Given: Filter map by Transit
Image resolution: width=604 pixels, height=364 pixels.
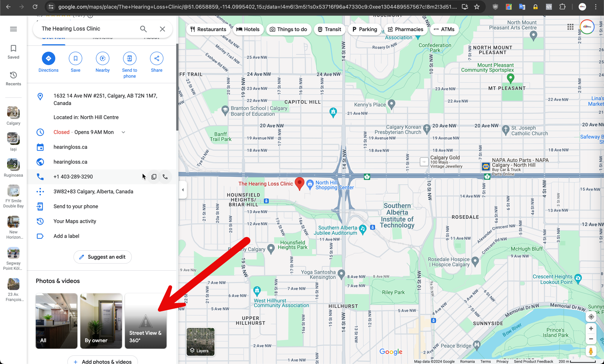Looking at the screenshot, I should click(x=329, y=29).
